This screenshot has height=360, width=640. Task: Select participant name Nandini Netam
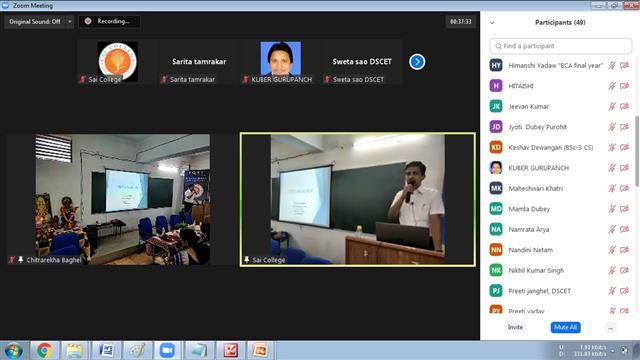[x=531, y=250]
